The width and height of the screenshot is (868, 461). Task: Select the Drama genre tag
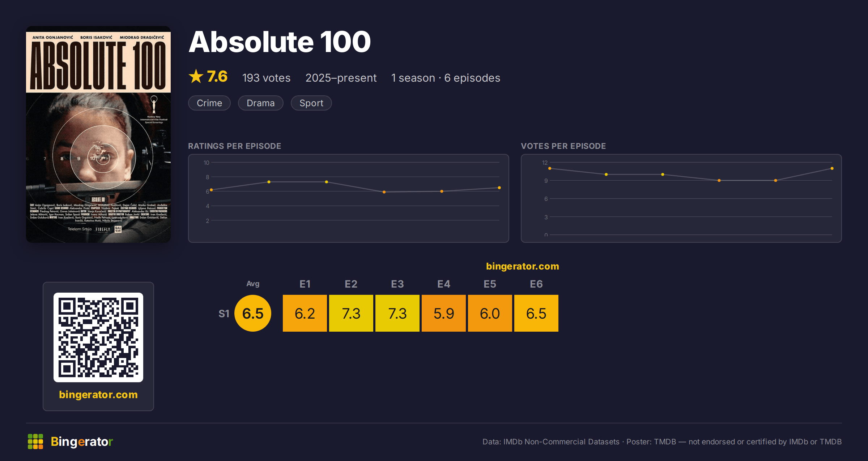(x=261, y=103)
